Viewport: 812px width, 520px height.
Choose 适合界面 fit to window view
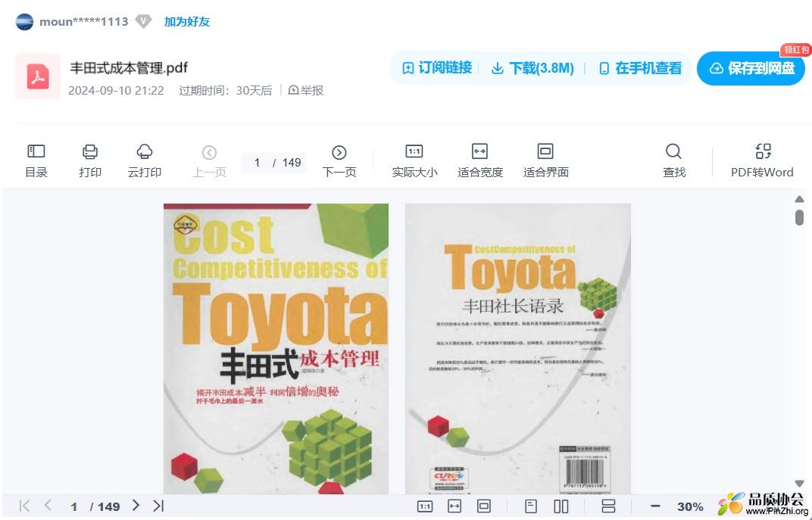click(x=546, y=161)
